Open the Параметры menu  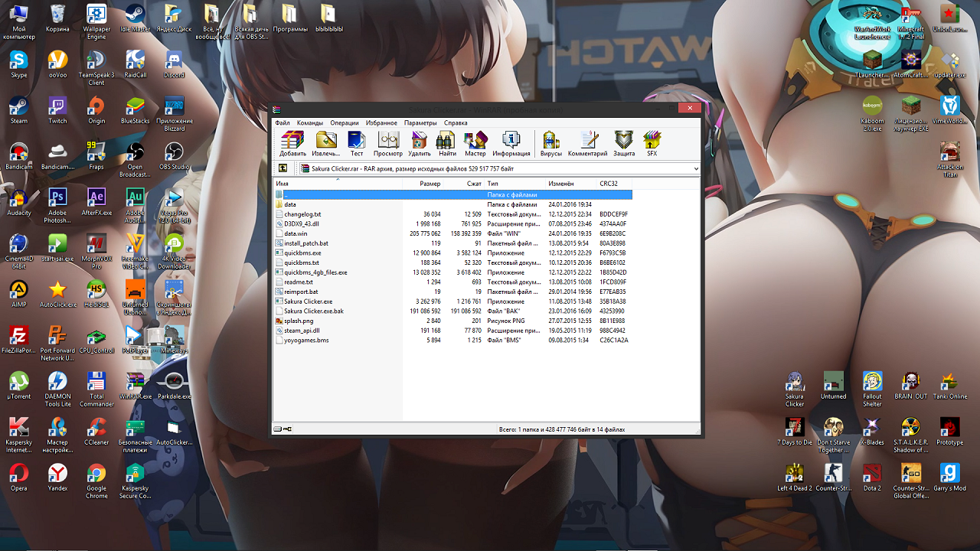420,122
